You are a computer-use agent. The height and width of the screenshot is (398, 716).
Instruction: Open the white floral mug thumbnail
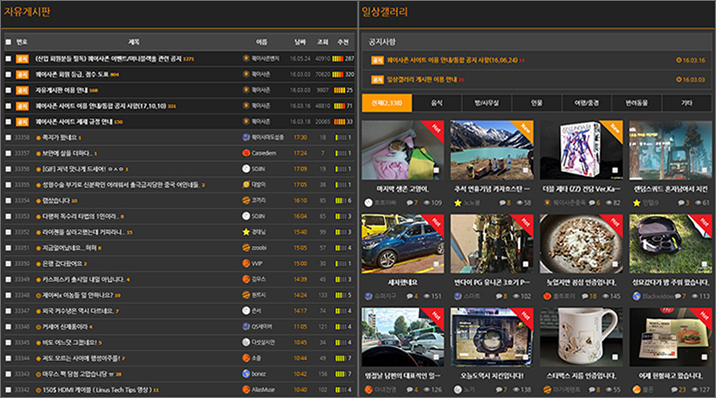[x=581, y=337]
